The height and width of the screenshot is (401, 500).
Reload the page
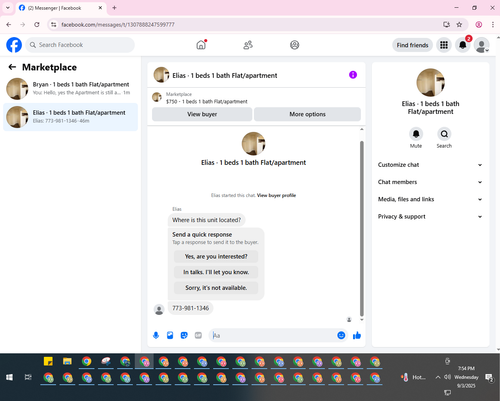(37, 25)
